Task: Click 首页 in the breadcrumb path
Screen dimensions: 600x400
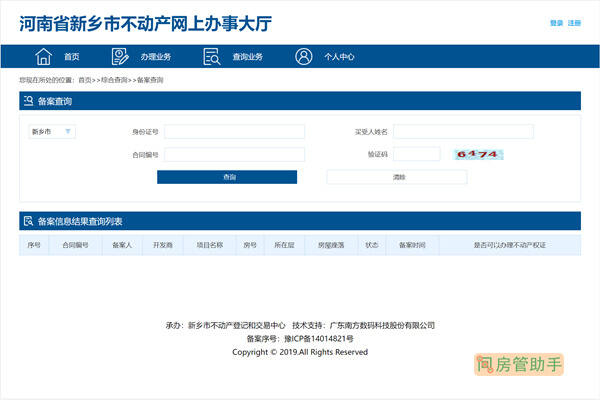Action: (85, 80)
